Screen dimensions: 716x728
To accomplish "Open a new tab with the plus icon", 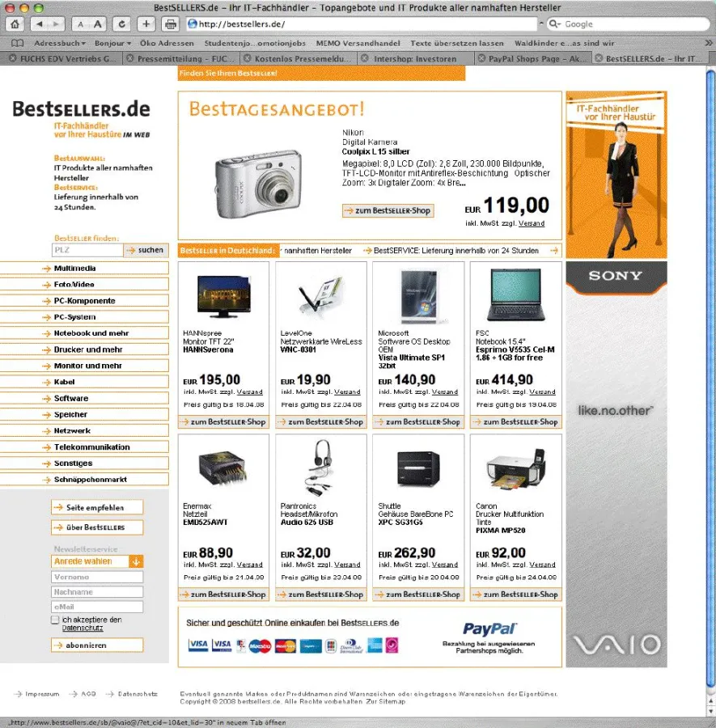I will pyautogui.click(x=146, y=23).
